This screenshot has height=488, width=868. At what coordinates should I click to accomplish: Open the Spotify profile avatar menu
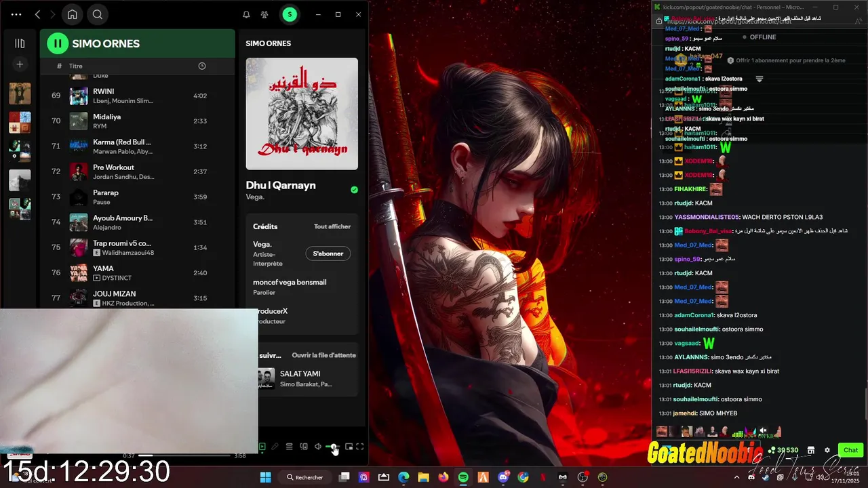290,14
